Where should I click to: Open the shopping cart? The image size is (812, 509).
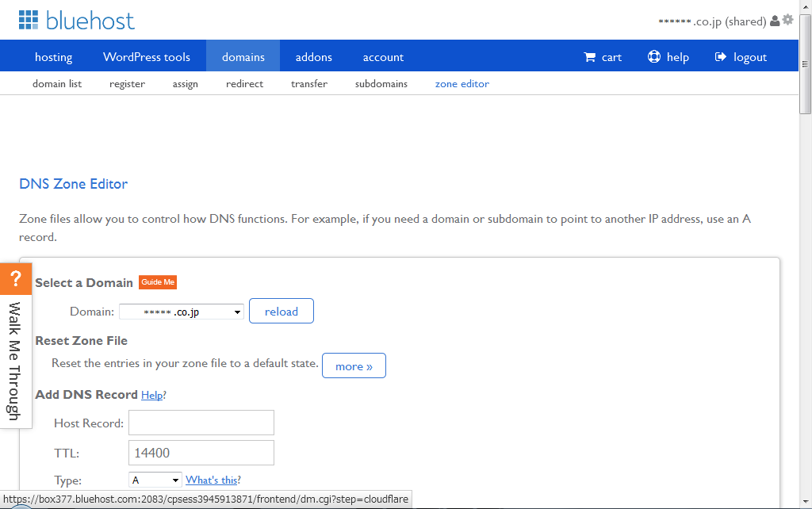click(x=603, y=57)
